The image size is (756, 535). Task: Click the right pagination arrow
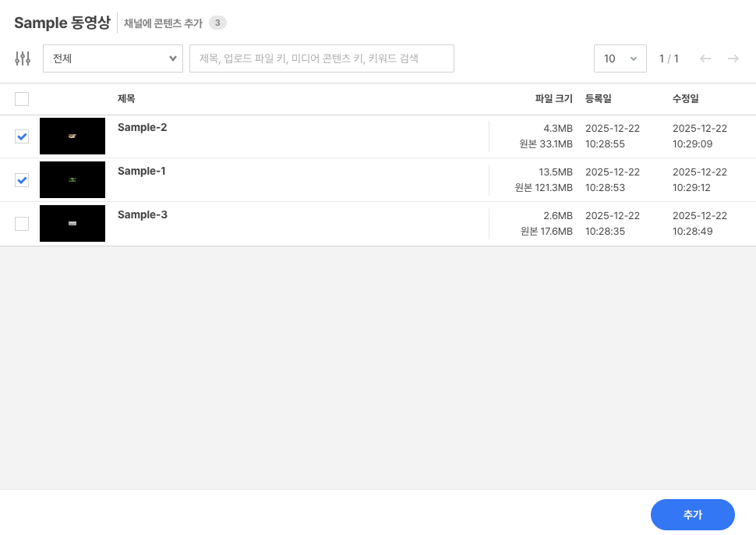(733, 58)
